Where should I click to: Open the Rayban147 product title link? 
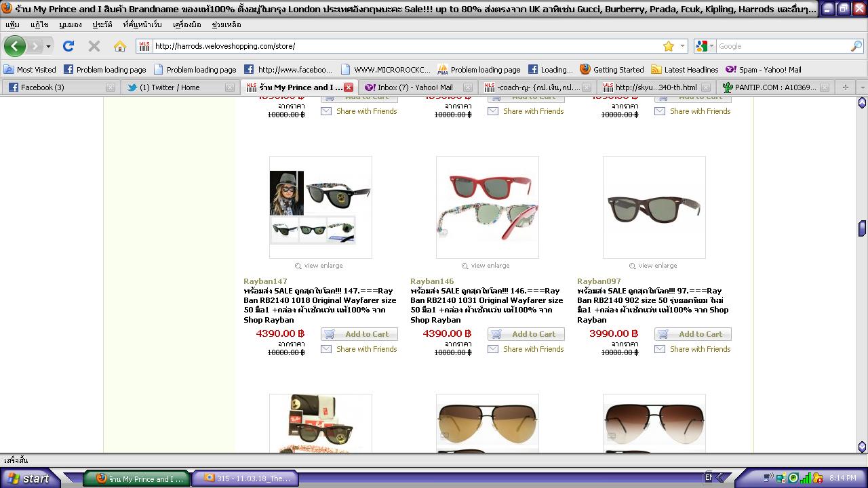tap(265, 281)
